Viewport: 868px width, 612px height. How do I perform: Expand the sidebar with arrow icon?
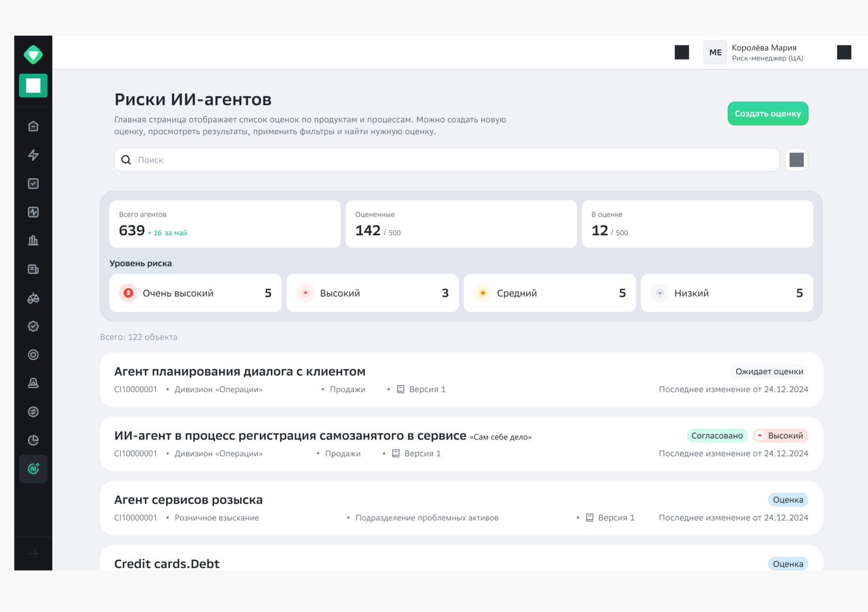coord(33,554)
